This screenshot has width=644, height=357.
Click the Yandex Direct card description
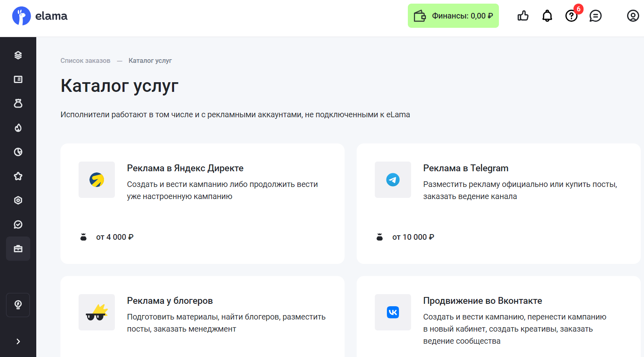[222, 190]
